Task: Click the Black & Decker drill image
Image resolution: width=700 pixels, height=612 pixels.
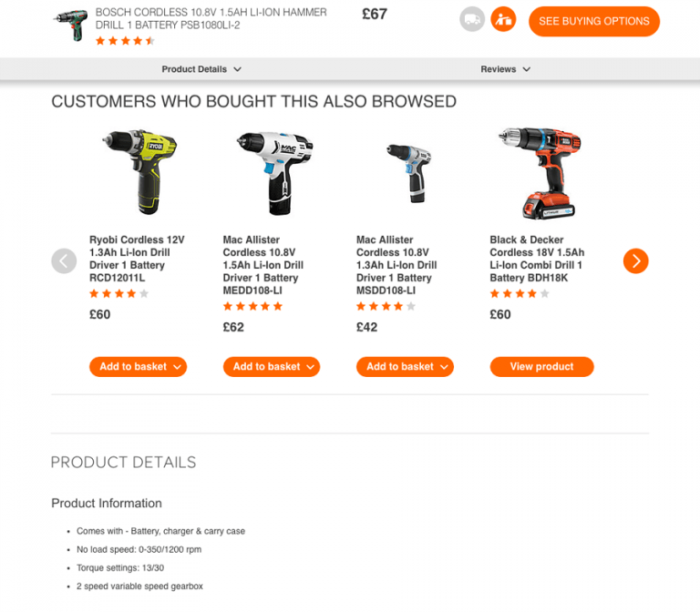Action: point(540,173)
